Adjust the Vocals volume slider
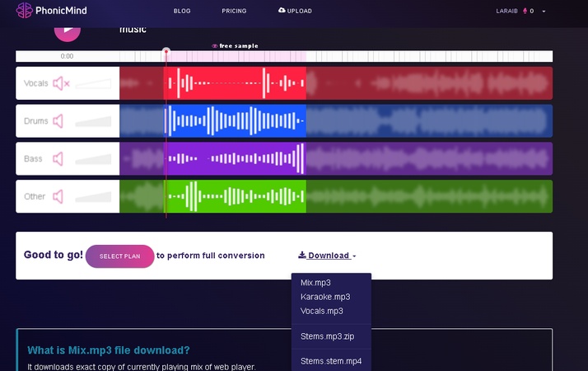Viewport: 588px width, 371px height. point(93,84)
